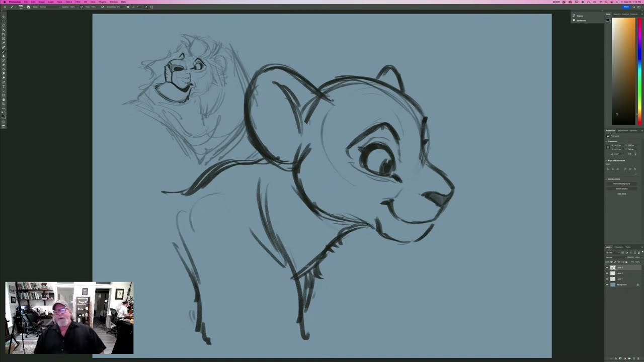Viewport: 644px width, 362px height.
Task: Select the Crop tool
Action: [4, 34]
